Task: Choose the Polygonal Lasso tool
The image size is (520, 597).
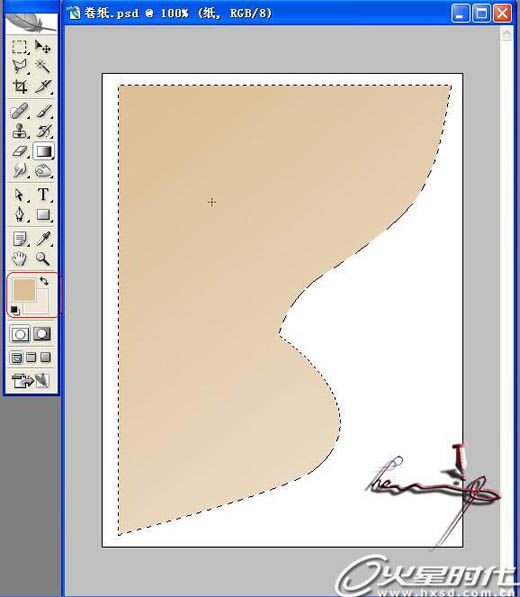Action: [x=19, y=66]
